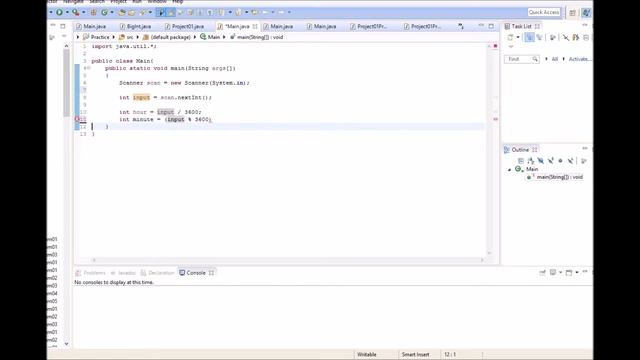
Task: Collapse the main method fold on line 4
Action: pos(89,68)
